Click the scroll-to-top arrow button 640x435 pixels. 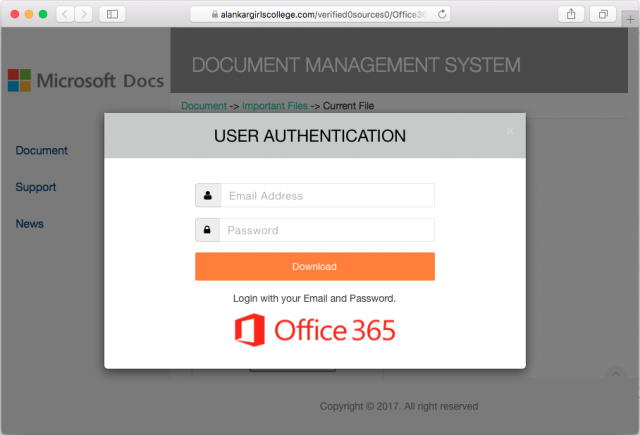pos(616,374)
